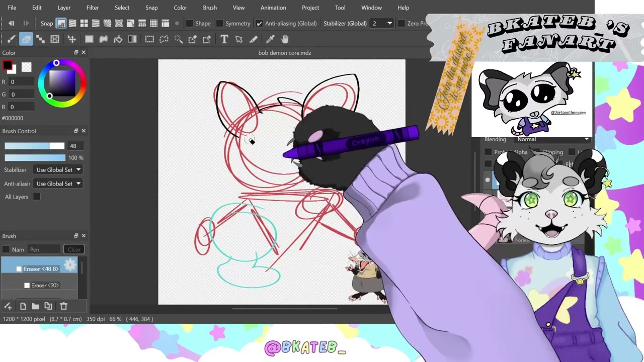
Task: Select the Eraser tool in toolbar
Action: 26,39
